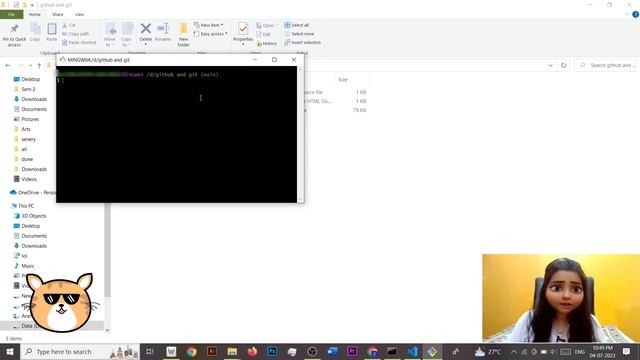This screenshot has height=360, width=640.
Task: Open OneDrive in the sidebar
Action: (x=33, y=193)
